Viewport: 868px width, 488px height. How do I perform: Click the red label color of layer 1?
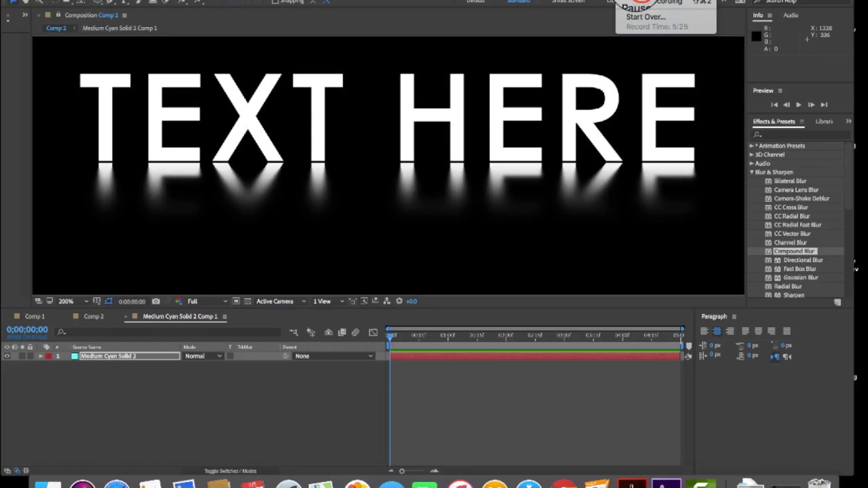pyautogui.click(x=48, y=356)
